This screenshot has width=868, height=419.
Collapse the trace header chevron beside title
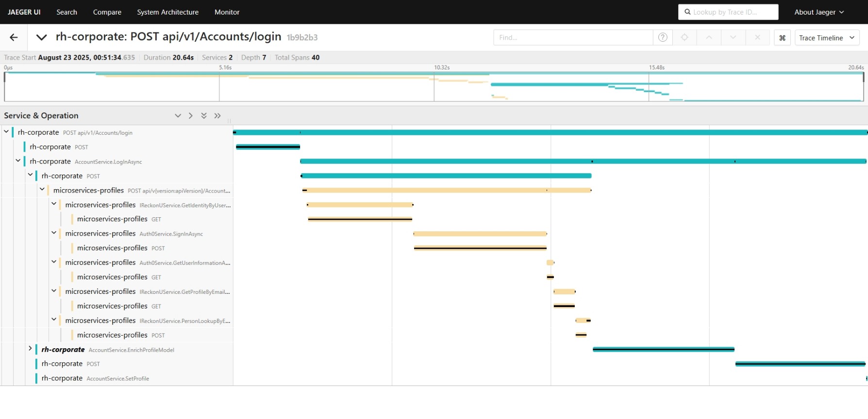[x=42, y=37]
